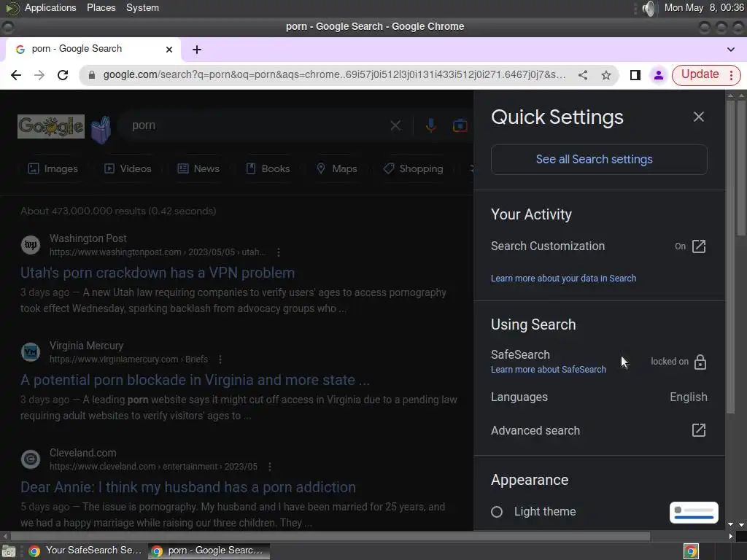The image size is (747, 560).
Task: Open the Applications menu
Action: [50, 7]
